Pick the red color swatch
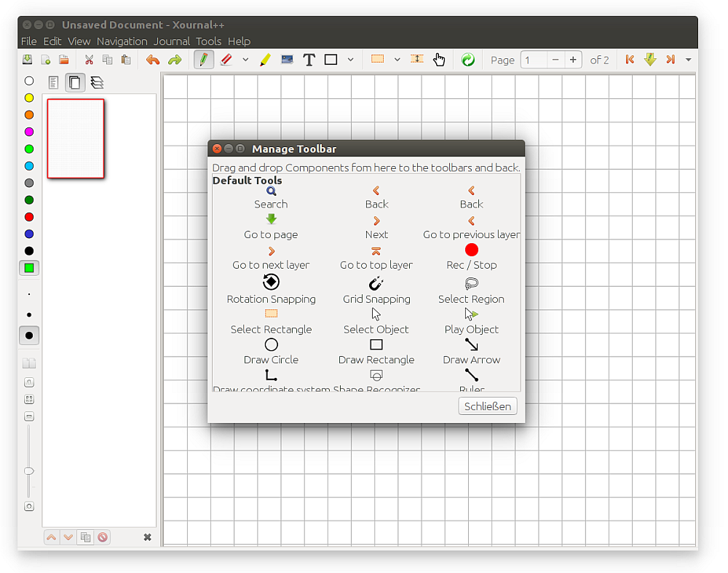The width and height of the screenshot is (728, 573). click(x=29, y=217)
